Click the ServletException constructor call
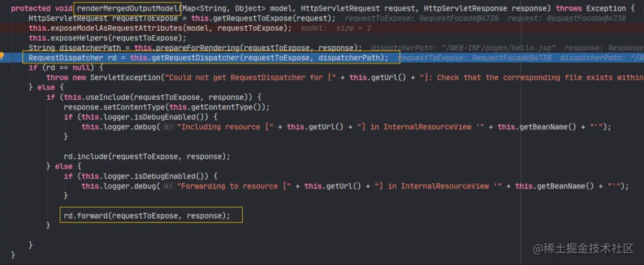 coord(126,77)
